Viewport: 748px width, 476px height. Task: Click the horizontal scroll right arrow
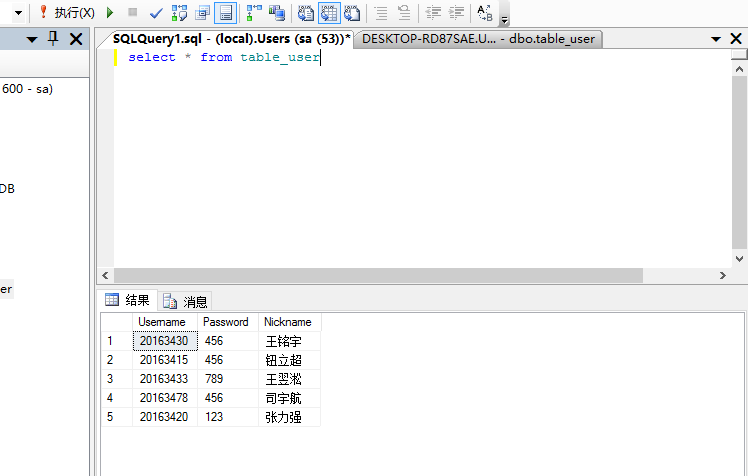[x=723, y=275]
